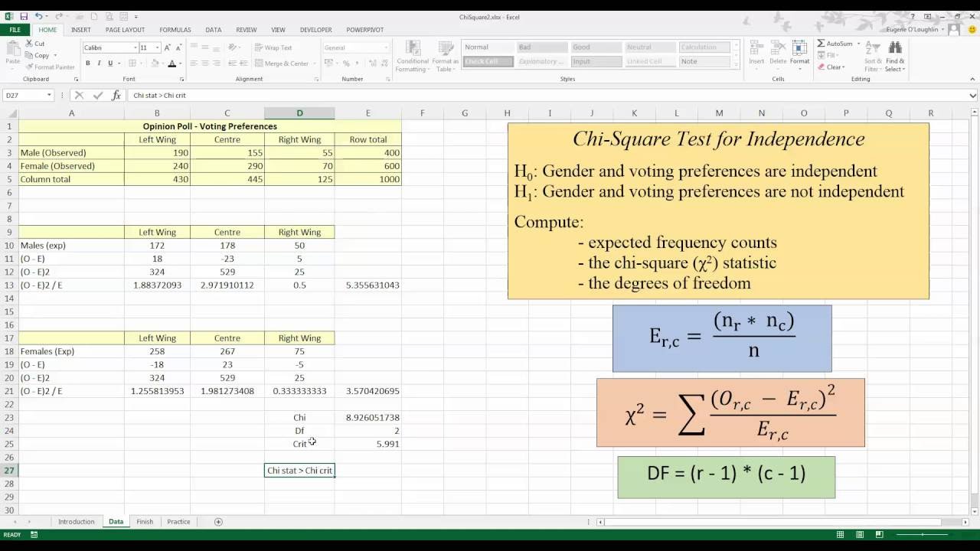This screenshot has width=980, height=551.
Task: Apply percent style formatting
Action: 346,64
